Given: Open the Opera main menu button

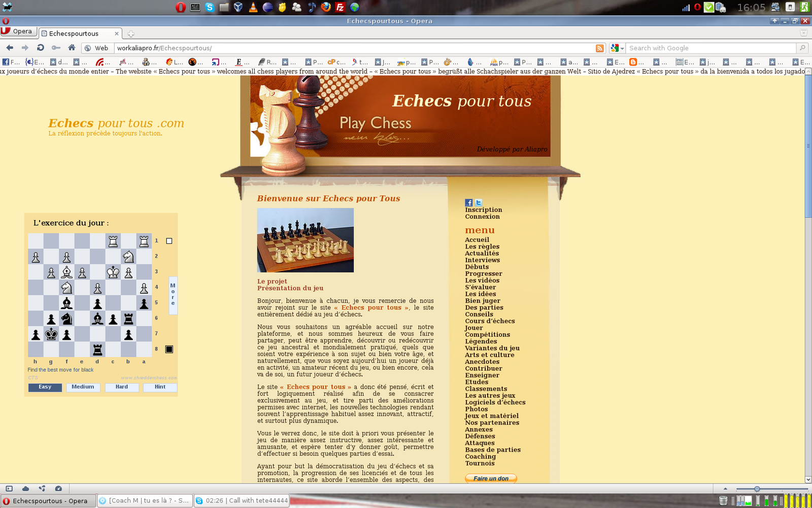Looking at the screenshot, I should (x=17, y=31).
